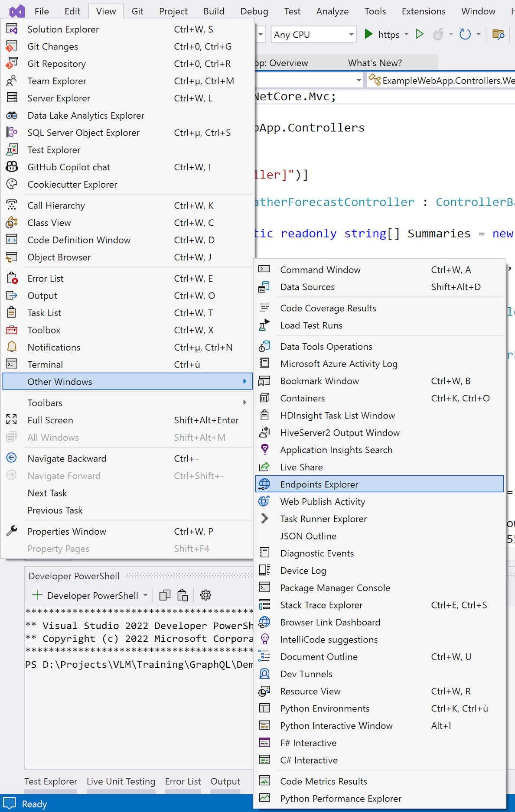Start debugging with the https button
This screenshot has width=515, height=812.
pyautogui.click(x=382, y=34)
